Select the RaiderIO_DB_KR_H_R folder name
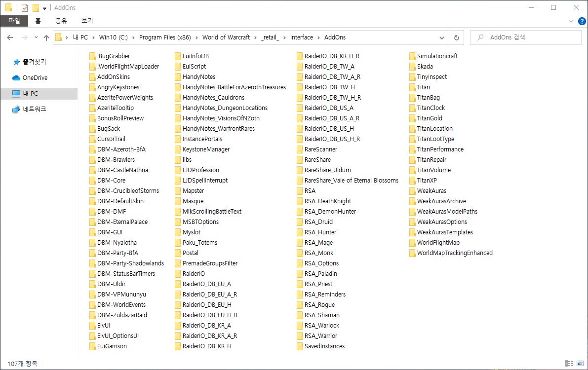Image resolution: width=588 pixels, height=370 pixels. (332, 56)
